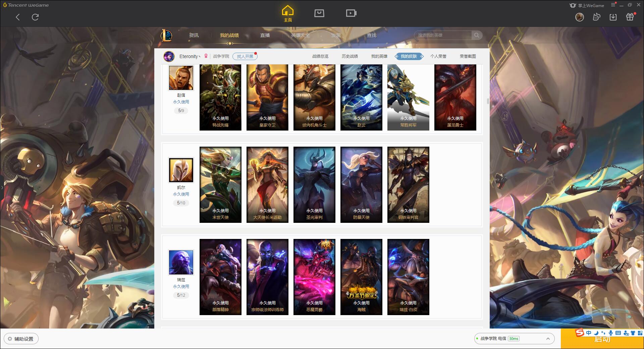Open the 历史战绩 sub-tab
Screen dimensions: 644x349
(350, 56)
